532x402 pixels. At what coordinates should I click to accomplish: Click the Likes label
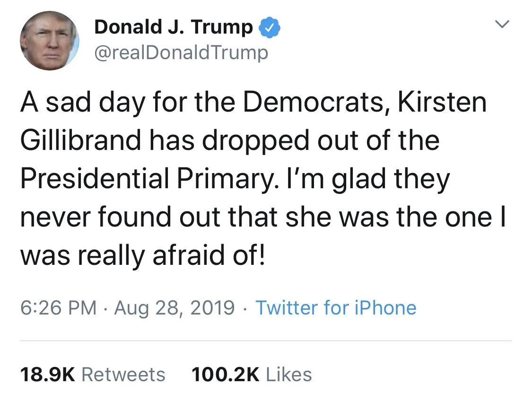click(289, 375)
